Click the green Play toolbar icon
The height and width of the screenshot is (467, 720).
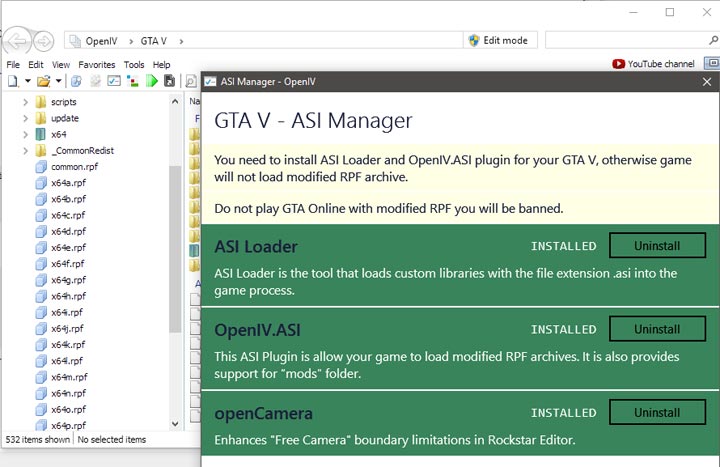click(153, 81)
